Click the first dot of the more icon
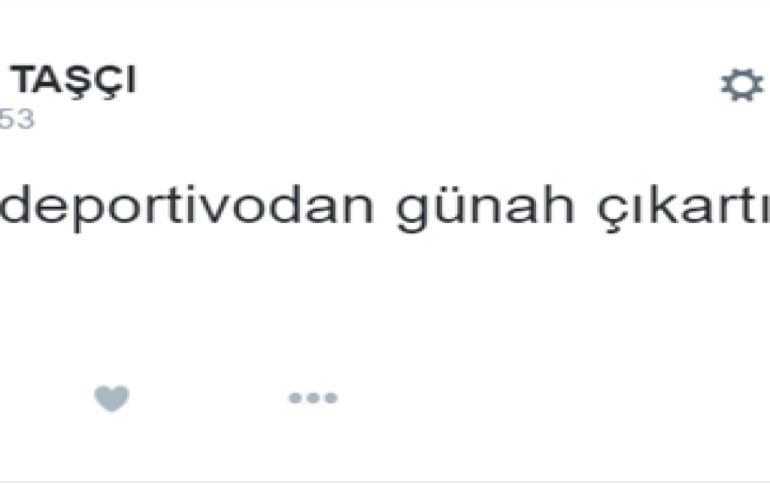This screenshot has height=485, width=770. (x=295, y=398)
